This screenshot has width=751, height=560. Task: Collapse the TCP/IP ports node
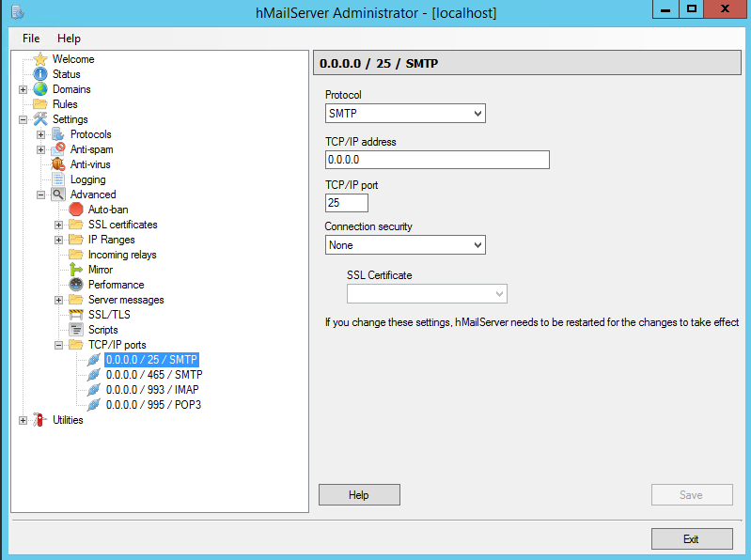coord(58,345)
